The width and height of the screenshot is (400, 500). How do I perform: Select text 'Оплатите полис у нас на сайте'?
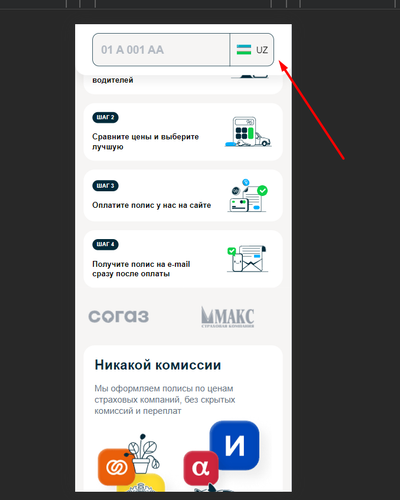[x=152, y=205]
